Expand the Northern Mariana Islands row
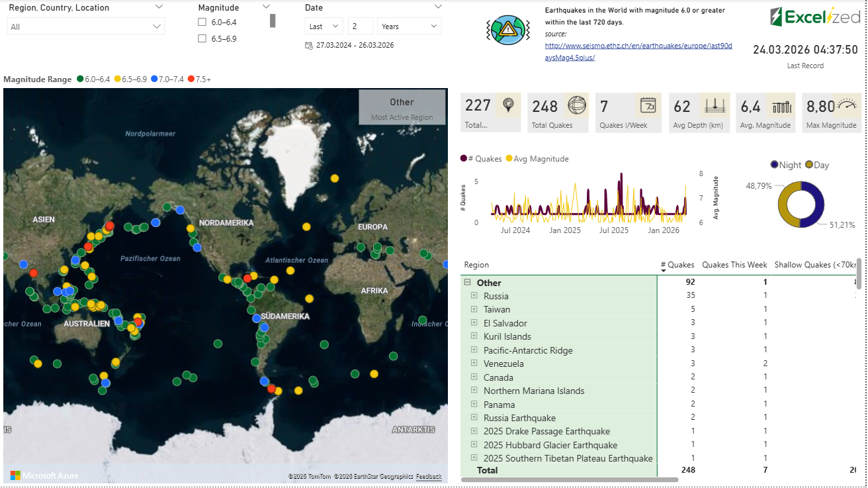The image size is (868, 488). coord(474,390)
